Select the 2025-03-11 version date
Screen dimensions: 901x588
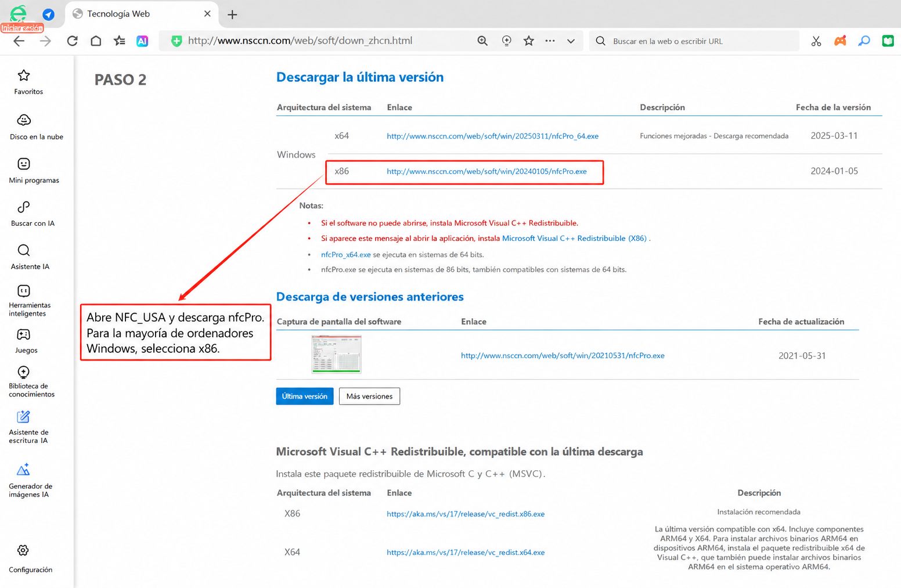point(834,136)
